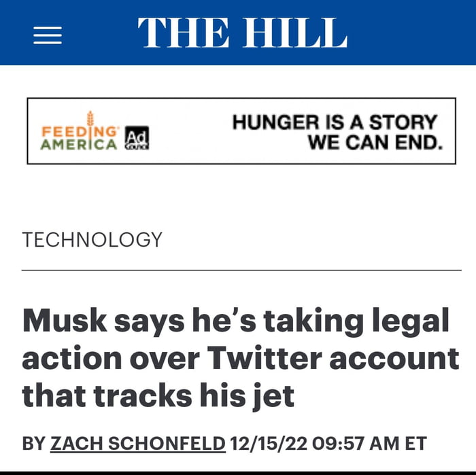The width and height of the screenshot is (476, 475).
Task: Click the wheat stalk in Feeding America logo
Action: click(x=90, y=122)
